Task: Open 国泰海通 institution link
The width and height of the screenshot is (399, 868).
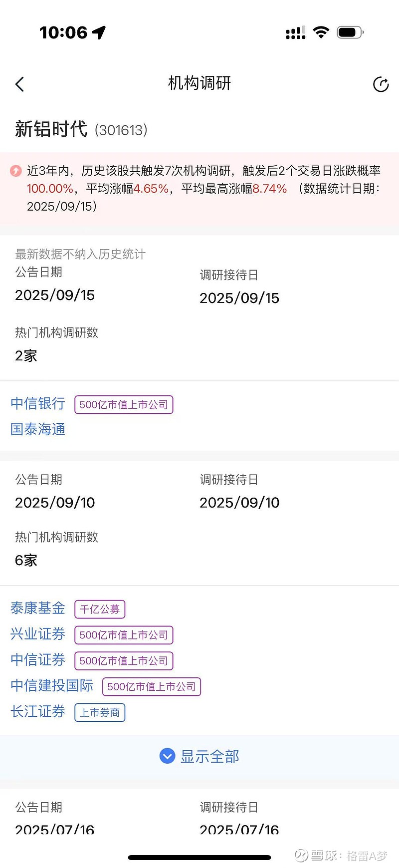Action: coord(38,429)
